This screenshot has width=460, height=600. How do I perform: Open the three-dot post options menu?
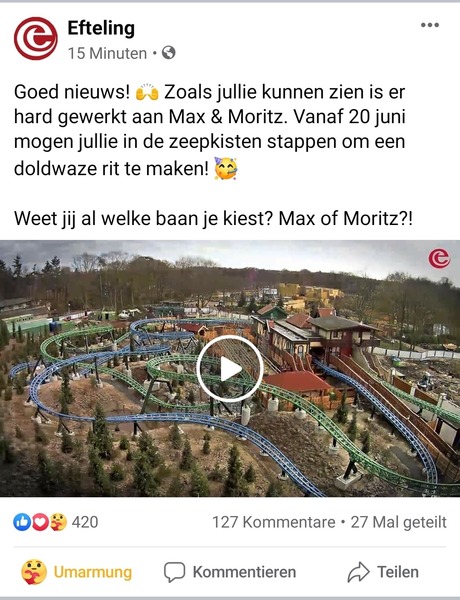tap(430, 25)
